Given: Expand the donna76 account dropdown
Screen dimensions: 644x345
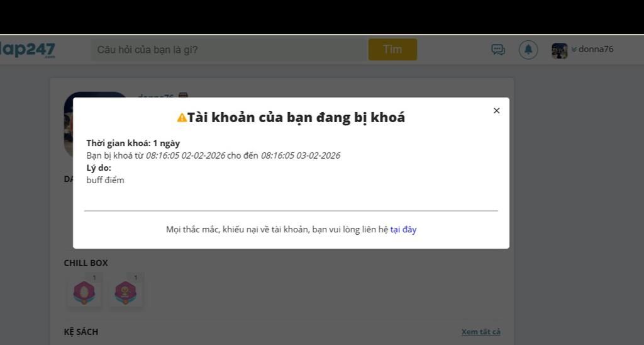Looking at the screenshot, I should [592, 49].
